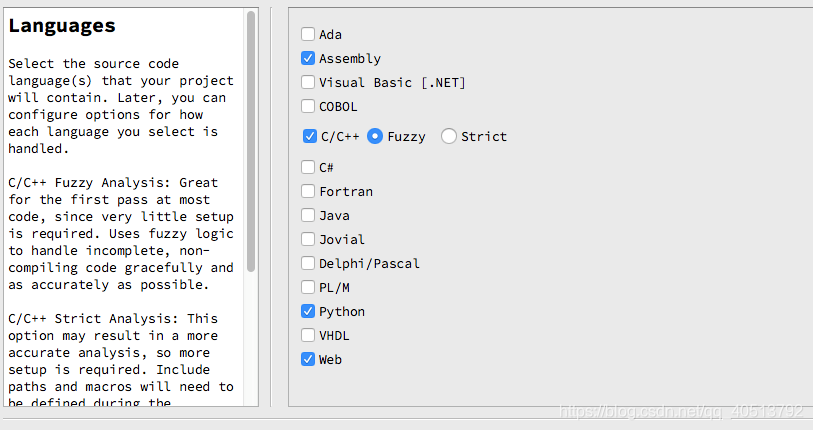This screenshot has width=813, height=430.
Task: Enable the Ada language checkbox
Action: coord(308,35)
